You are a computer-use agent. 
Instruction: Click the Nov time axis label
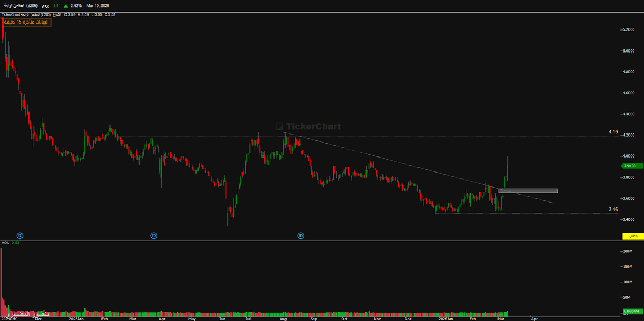coord(378,318)
